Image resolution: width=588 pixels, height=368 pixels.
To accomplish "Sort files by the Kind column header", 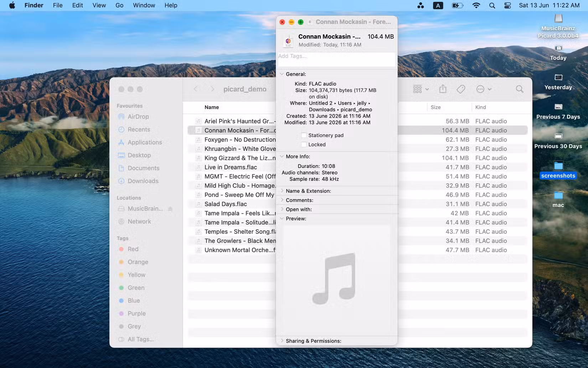I will click(480, 107).
